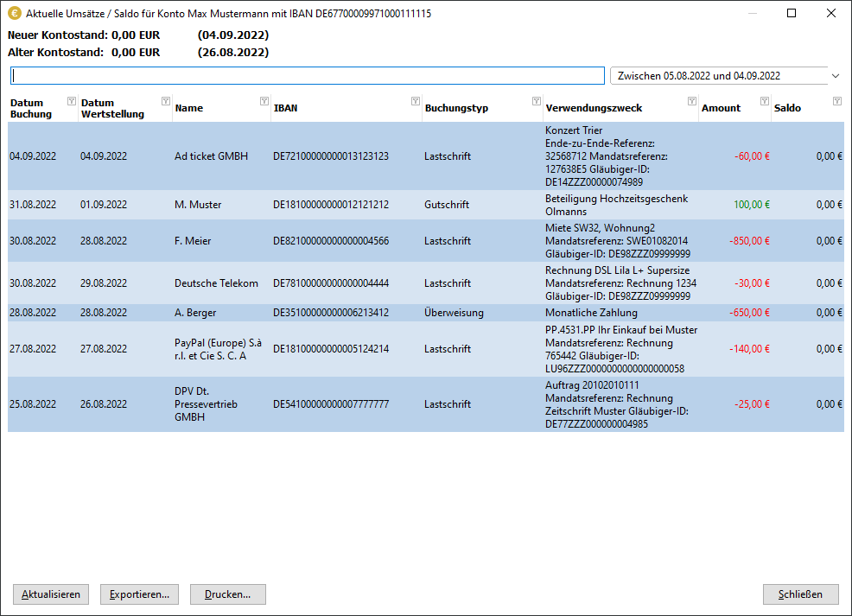This screenshot has height=616, width=852.
Task: Sort by the Name column header
Action: coord(189,109)
